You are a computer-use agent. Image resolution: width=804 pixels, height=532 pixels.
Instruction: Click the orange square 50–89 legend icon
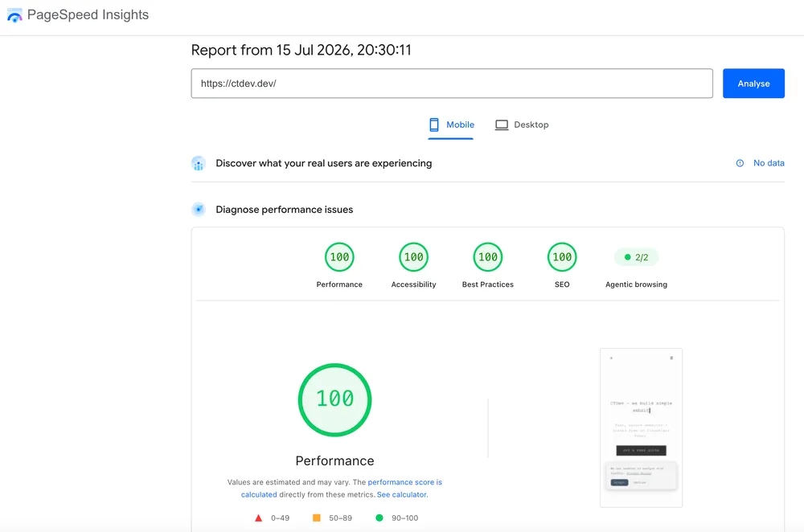point(316,518)
